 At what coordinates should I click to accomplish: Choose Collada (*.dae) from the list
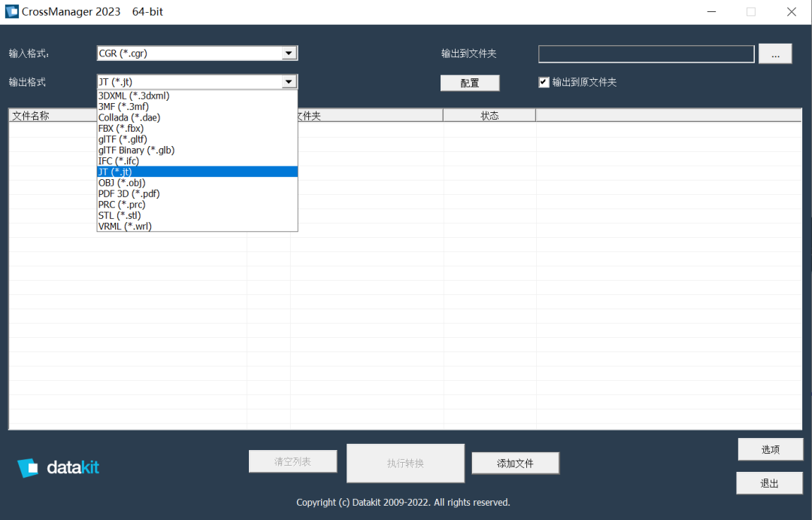[x=197, y=117]
